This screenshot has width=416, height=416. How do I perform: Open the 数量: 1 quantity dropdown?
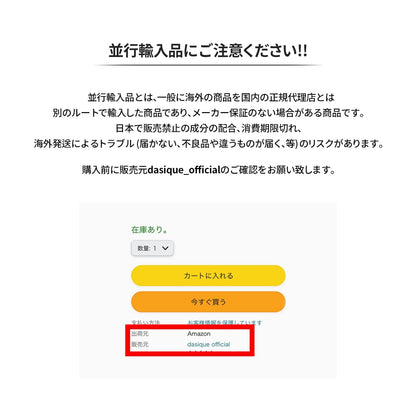pos(152,248)
